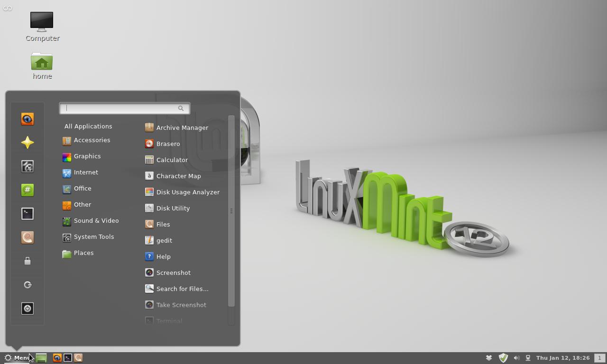Select the System Tools category
This screenshot has height=364, width=607.
click(x=88, y=237)
